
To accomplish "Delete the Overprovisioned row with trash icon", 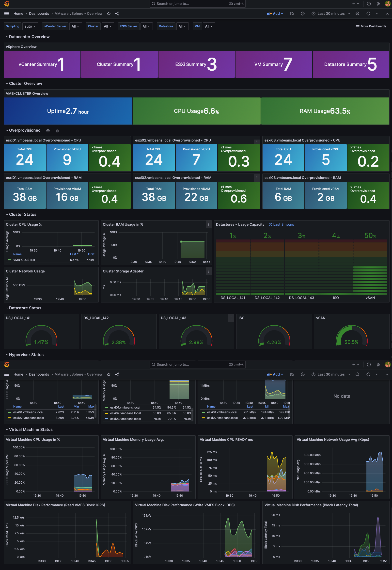I will tap(57, 131).
